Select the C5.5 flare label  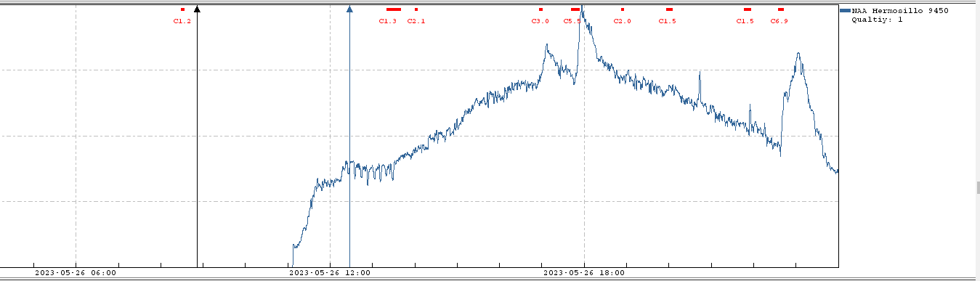(572, 21)
